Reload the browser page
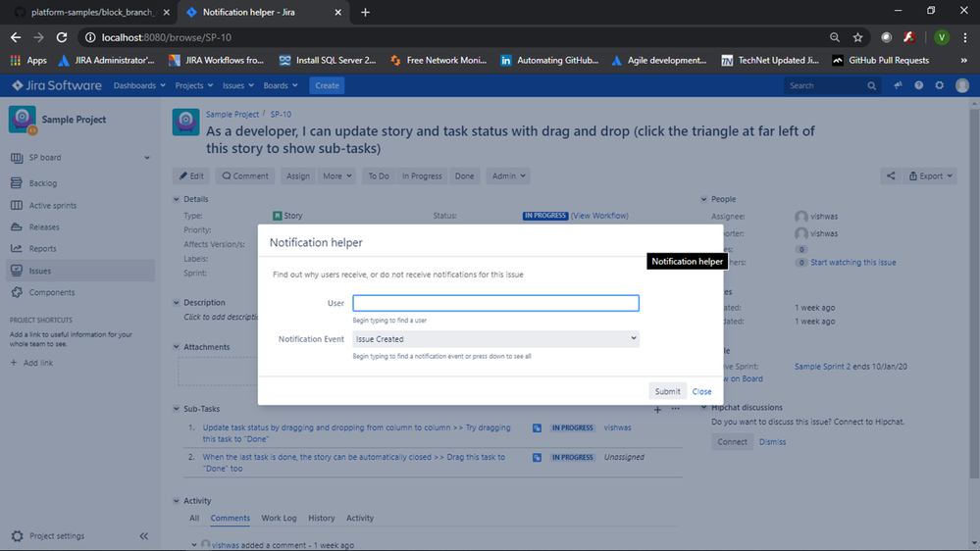This screenshot has width=980, height=551. pyautogui.click(x=61, y=37)
